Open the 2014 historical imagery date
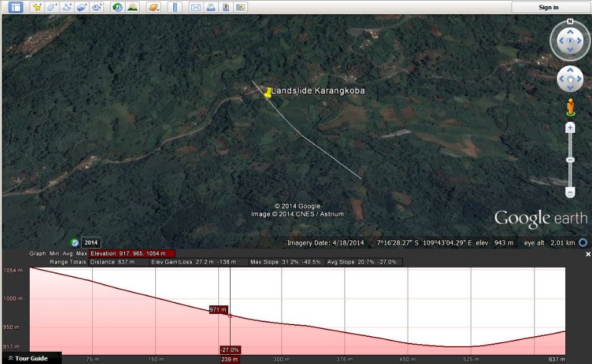 point(90,243)
